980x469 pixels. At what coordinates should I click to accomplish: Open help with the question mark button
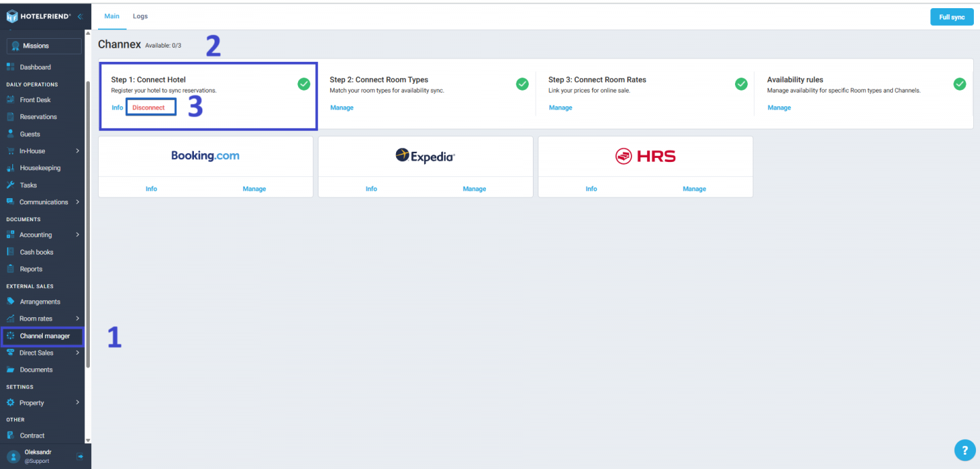964,450
